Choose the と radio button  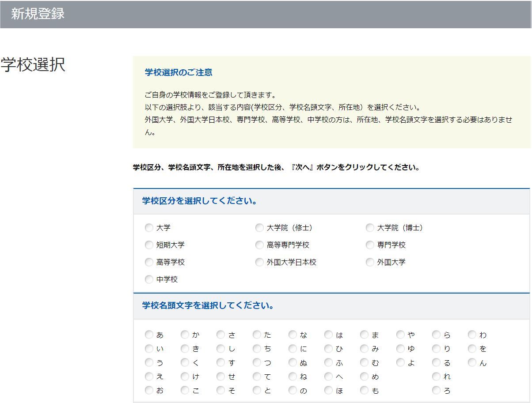[x=257, y=390]
